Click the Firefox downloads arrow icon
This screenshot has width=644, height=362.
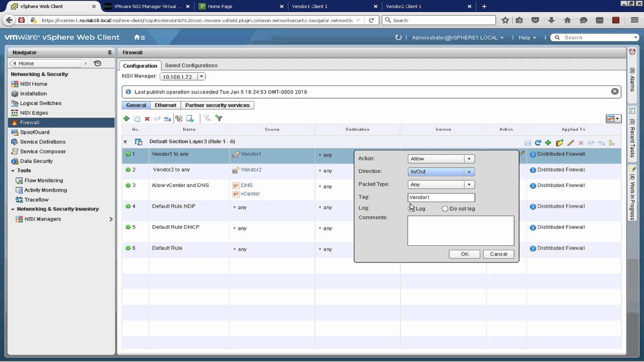point(551,20)
